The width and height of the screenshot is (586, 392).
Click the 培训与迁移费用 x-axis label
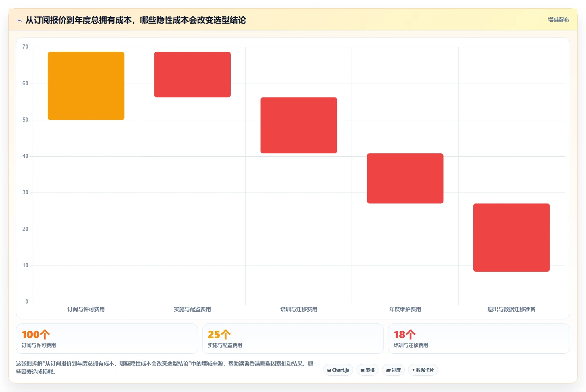point(299,309)
